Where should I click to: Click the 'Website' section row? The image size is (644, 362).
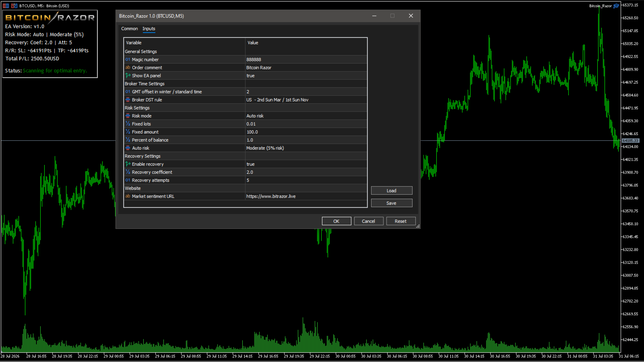click(246, 188)
